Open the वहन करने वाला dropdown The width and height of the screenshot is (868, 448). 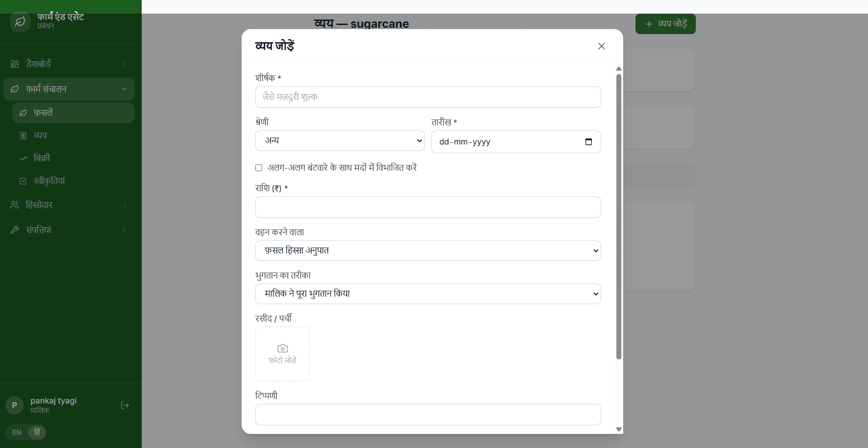(428, 251)
